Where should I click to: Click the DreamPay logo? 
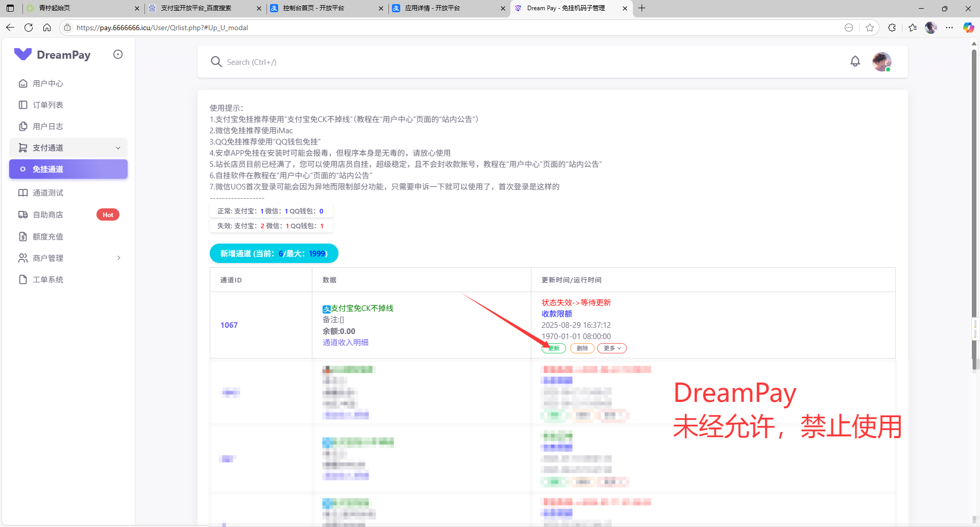tap(53, 55)
